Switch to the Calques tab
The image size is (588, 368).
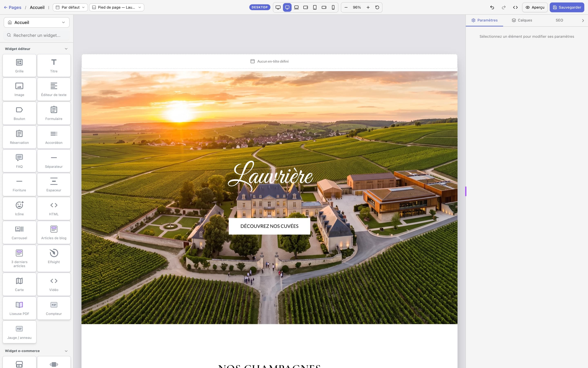[x=522, y=20]
